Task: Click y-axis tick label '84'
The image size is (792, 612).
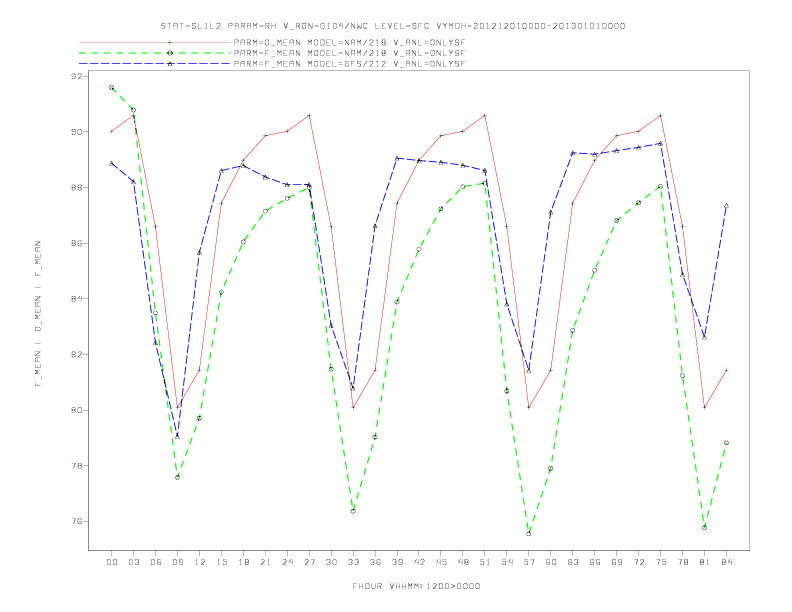Action: [76, 299]
